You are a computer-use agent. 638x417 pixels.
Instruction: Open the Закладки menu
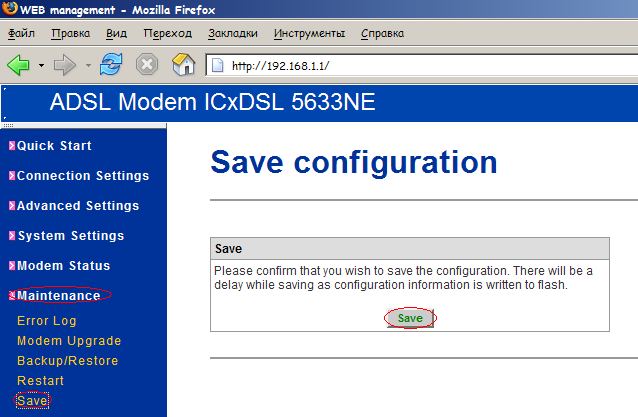point(233,33)
